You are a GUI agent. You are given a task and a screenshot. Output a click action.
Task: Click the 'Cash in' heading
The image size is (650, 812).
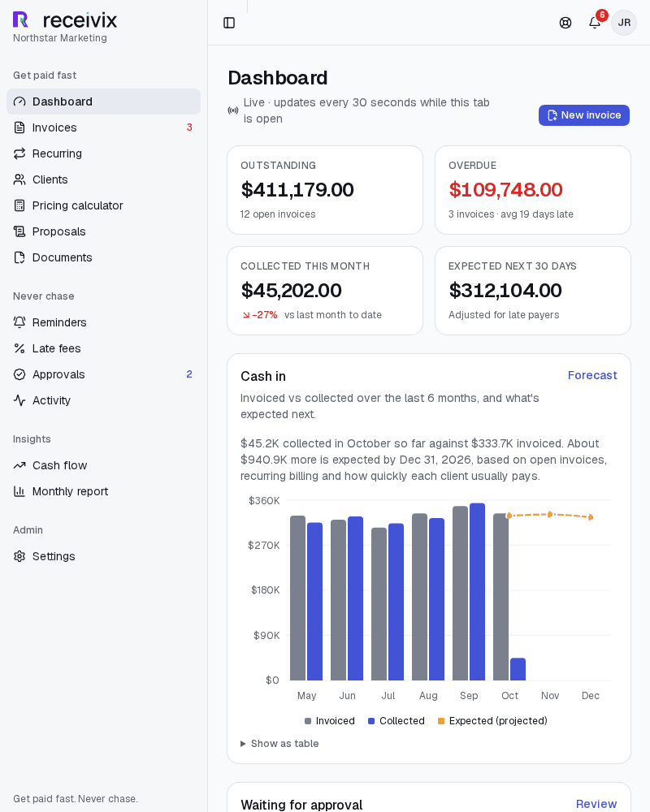tap(263, 377)
